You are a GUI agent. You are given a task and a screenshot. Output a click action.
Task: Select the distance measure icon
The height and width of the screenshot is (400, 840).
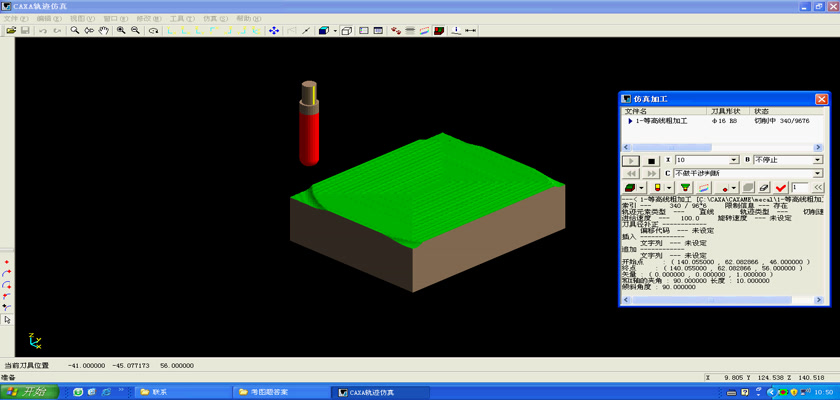[x=471, y=31]
